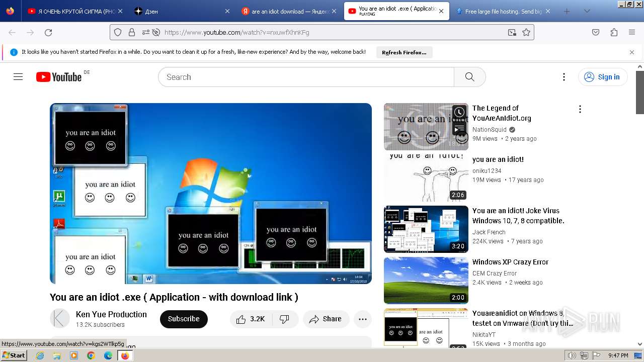Save to Pocket toolbar icon
644x362 pixels.
(596, 32)
